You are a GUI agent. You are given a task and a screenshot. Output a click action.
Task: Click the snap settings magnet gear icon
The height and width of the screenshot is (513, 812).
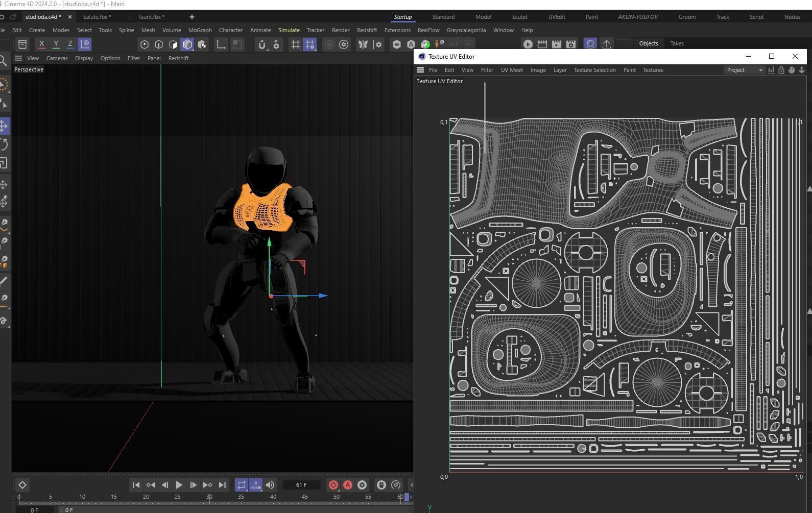point(276,44)
